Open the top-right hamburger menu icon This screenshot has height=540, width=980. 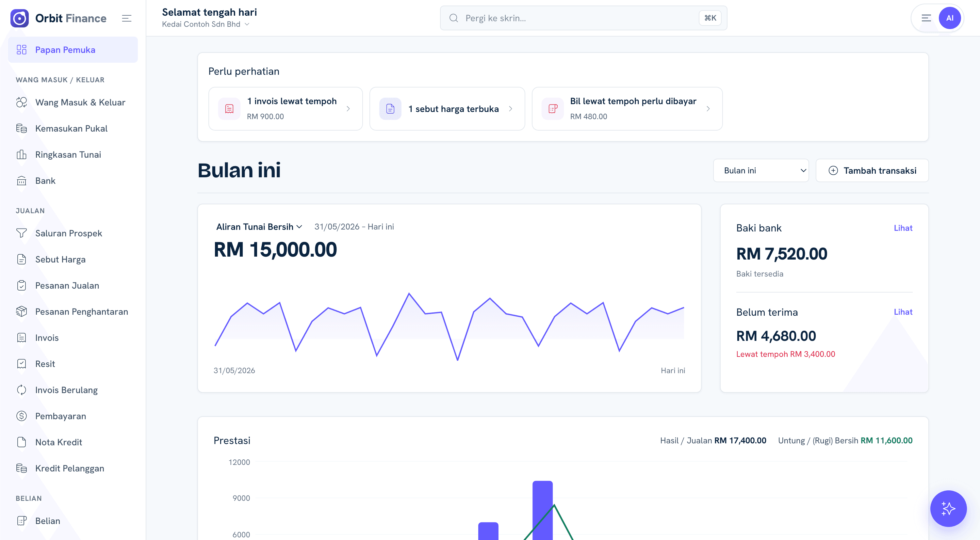926,18
